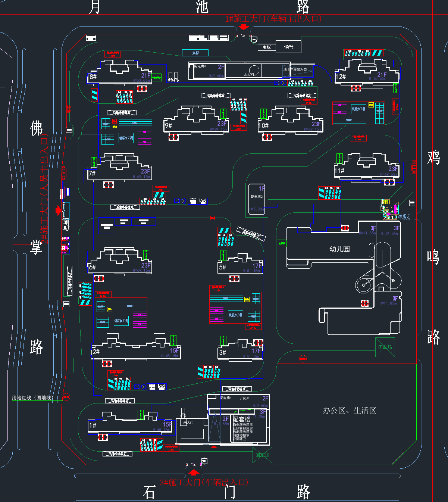
Task: Click the 9# building number label
Action: point(169,126)
